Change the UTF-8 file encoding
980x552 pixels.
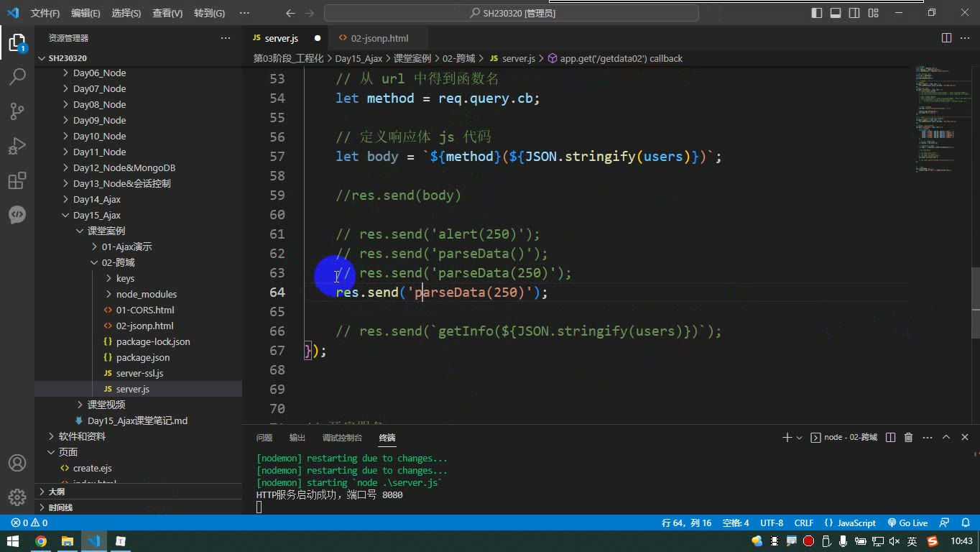772,523
